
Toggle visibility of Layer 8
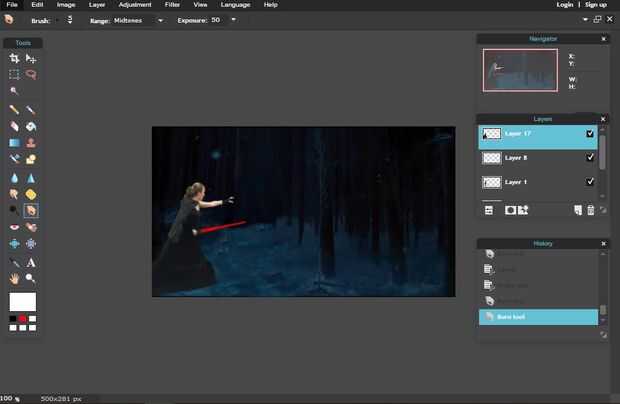590,157
